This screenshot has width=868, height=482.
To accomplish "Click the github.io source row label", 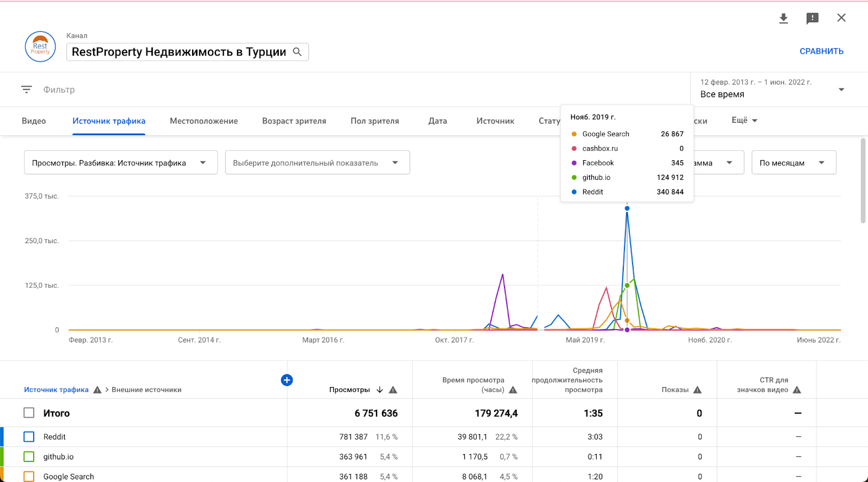I will [x=59, y=457].
